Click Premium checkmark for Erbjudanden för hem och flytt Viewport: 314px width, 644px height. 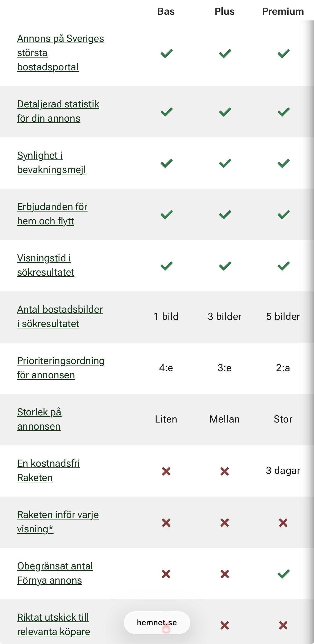click(x=284, y=215)
